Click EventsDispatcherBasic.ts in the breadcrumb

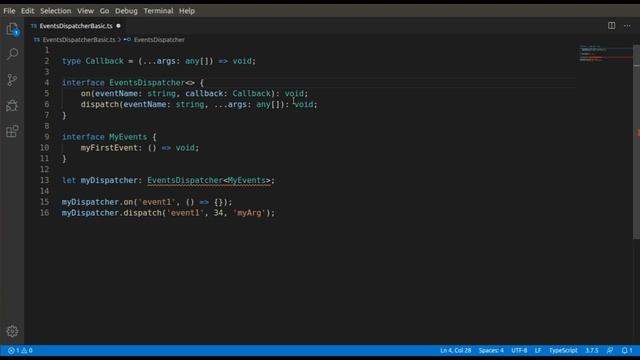tap(79, 40)
